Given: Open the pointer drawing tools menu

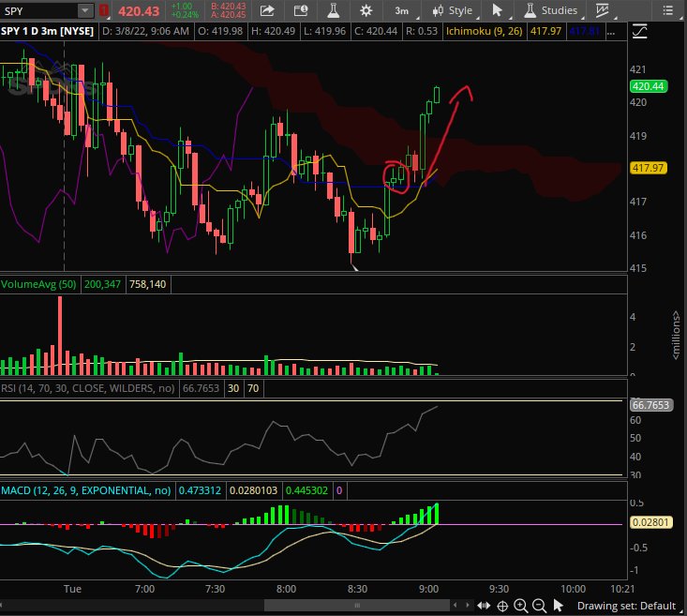Looking at the screenshot, I should tap(497, 10).
